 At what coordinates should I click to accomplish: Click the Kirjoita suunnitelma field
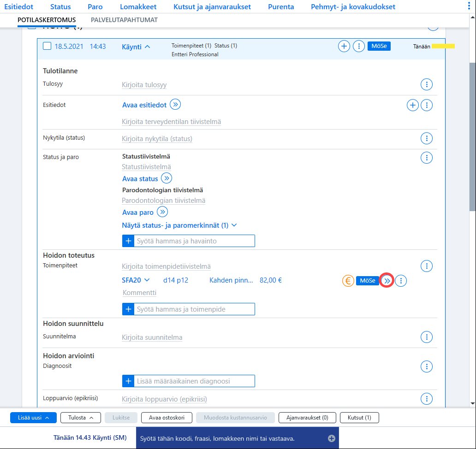click(152, 337)
